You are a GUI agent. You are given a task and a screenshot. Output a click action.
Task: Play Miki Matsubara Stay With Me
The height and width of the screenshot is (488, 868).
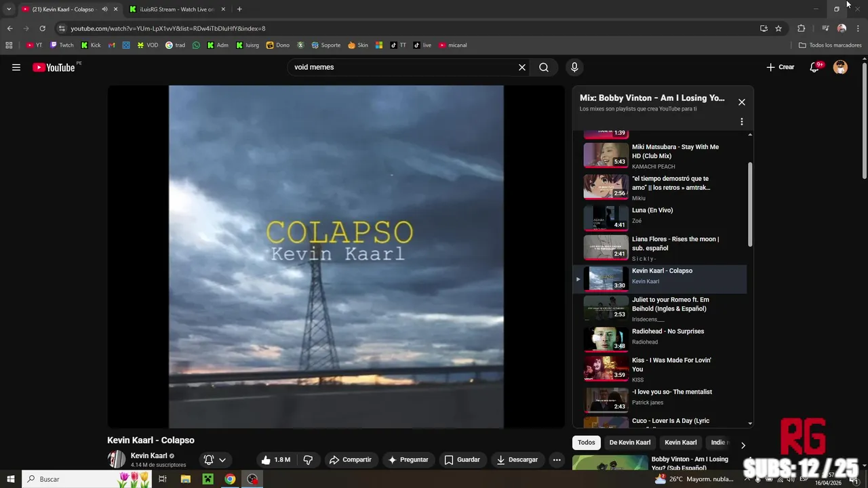660,155
